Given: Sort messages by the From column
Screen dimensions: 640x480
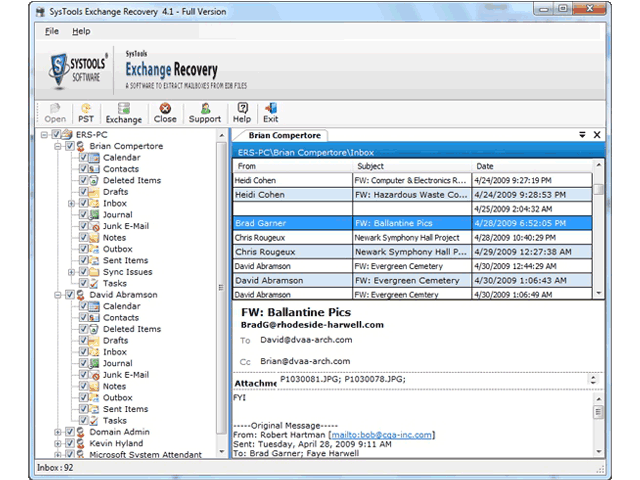Looking at the screenshot, I should (293, 166).
